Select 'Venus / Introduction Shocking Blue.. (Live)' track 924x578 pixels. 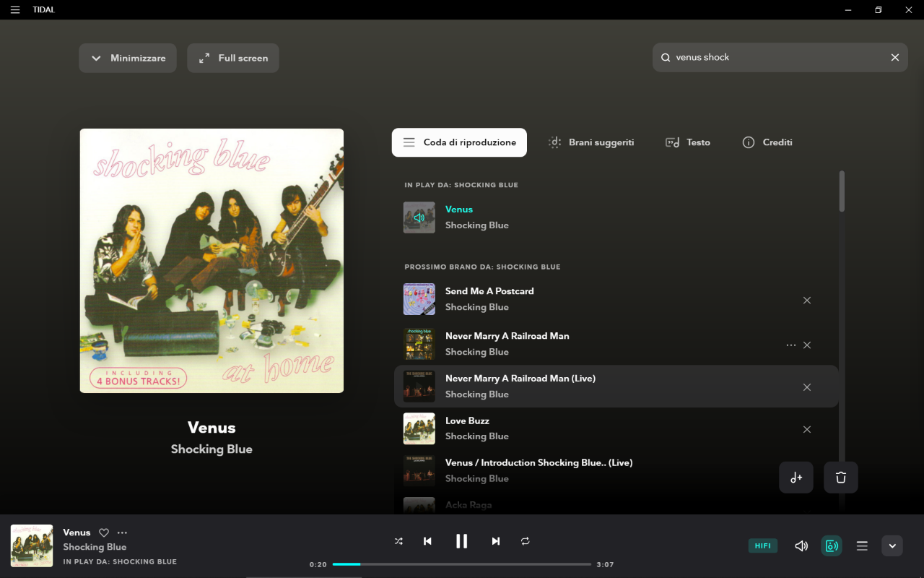pyautogui.click(x=539, y=463)
